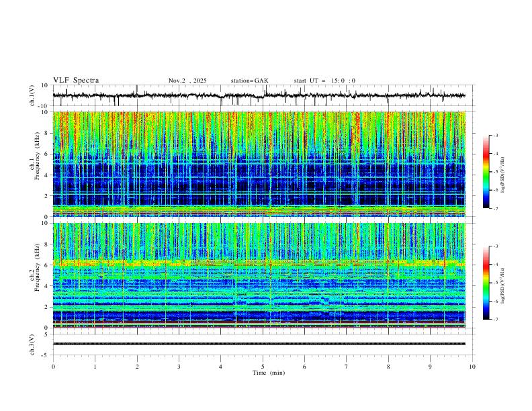Screen dimensions: 532x411
Task: Click the time-axis tick label "10"
Action: [x=472, y=367]
